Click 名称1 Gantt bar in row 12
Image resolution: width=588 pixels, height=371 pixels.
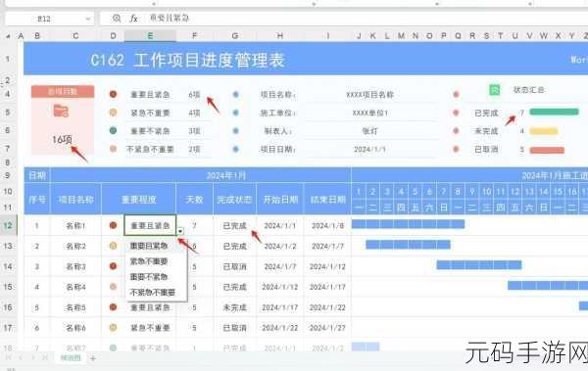(408, 224)
